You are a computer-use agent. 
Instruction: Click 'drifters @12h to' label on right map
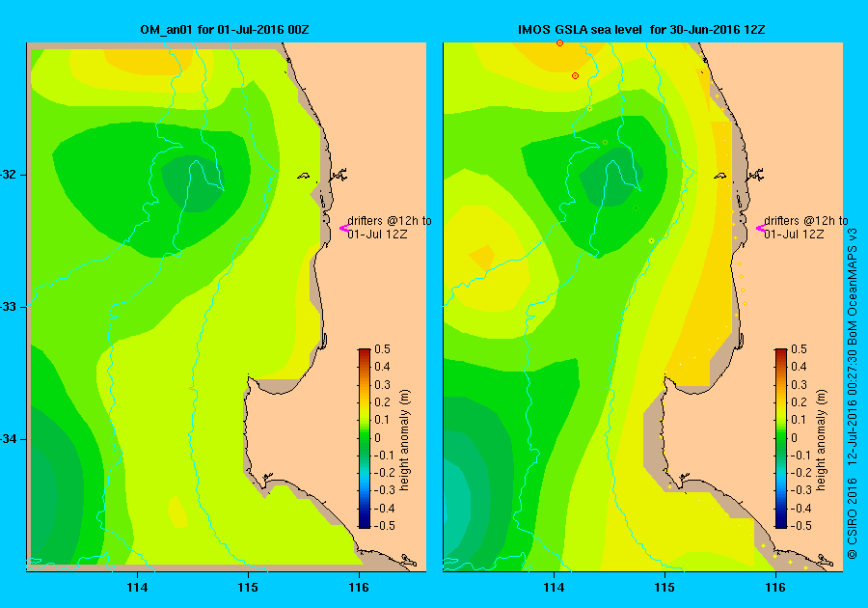(806, 220)
